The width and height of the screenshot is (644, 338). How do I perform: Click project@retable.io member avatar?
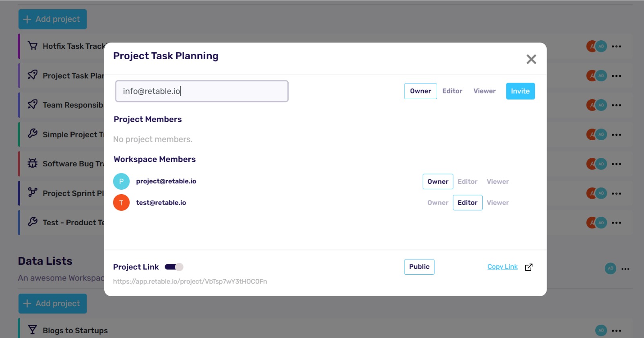pyautogui.click(x=121, y=181)
